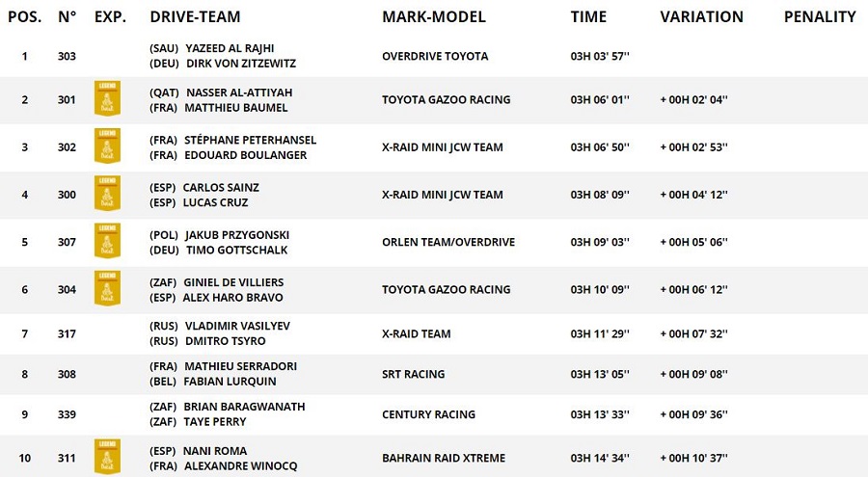Click the Legend badge beside Nani Roma
868x477 pixels.
107,457
